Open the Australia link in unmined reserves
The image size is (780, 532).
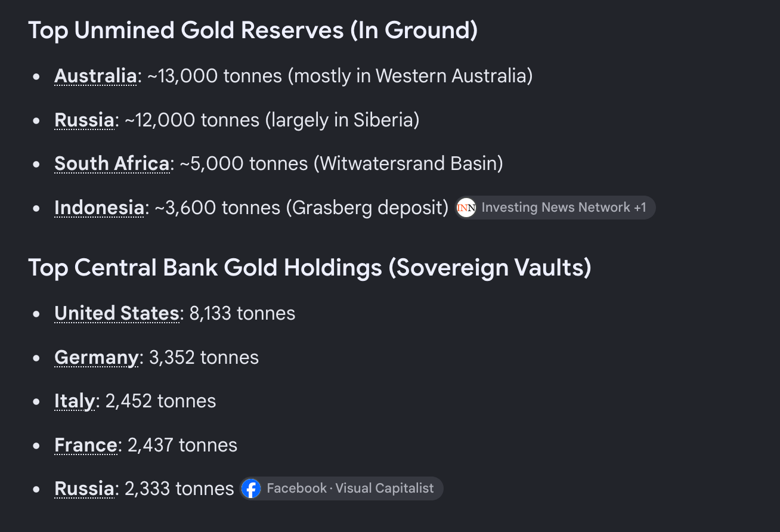coord(95,76)
